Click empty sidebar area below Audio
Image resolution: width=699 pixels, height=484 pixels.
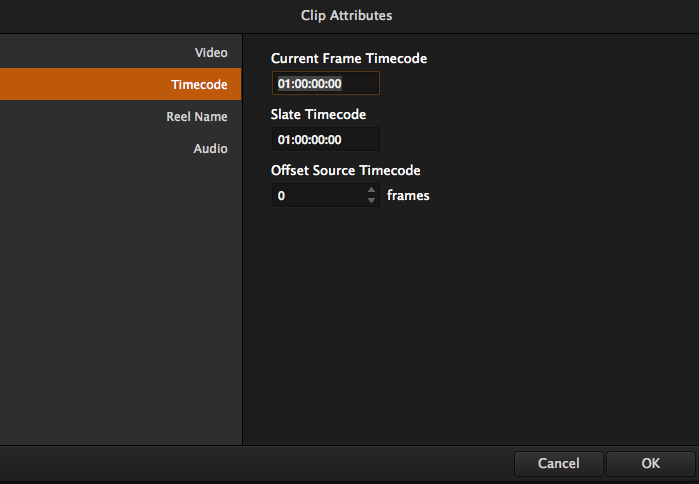click(120, 300)
